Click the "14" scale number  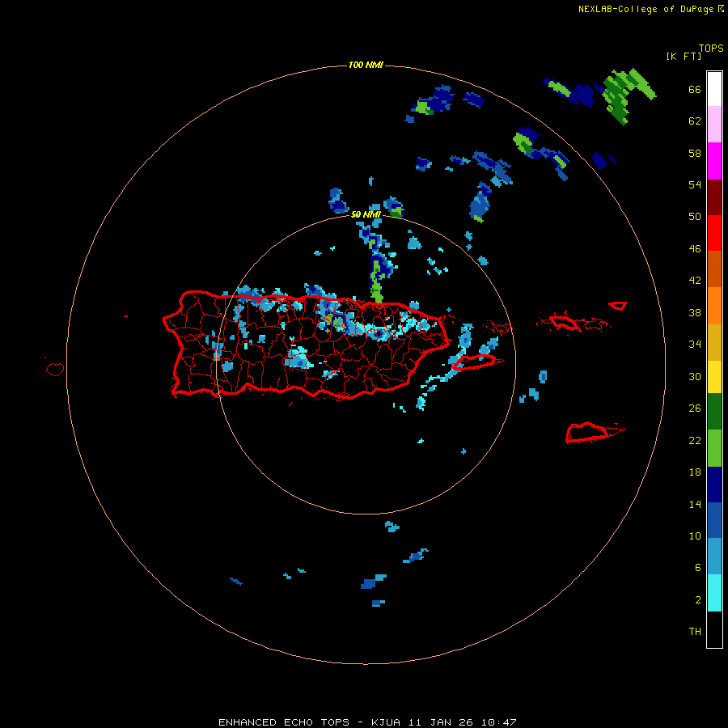pos(695,504)
